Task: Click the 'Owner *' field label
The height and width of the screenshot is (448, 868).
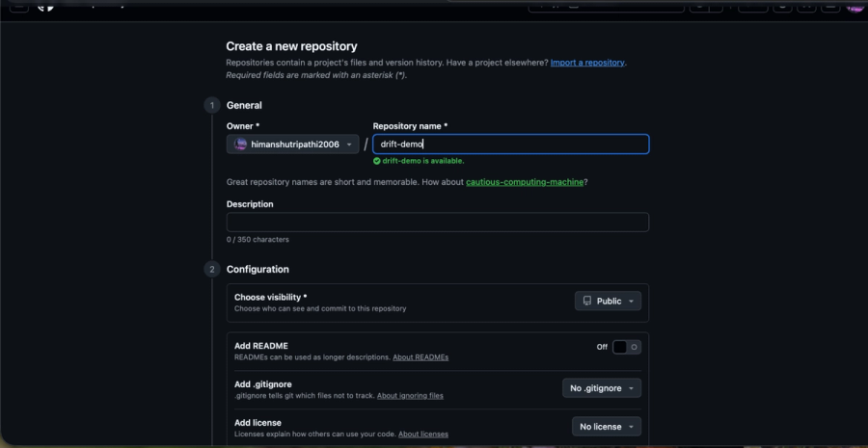Action: (243, 126)
